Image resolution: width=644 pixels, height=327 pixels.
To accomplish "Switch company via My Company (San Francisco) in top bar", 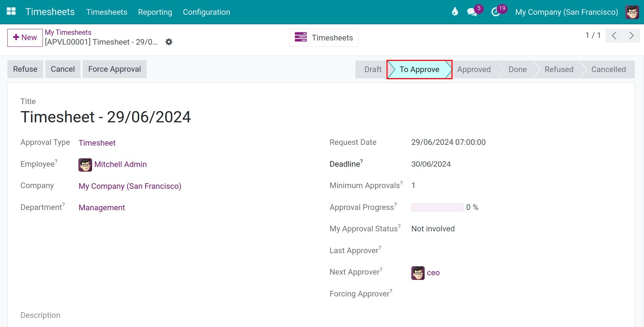I will coord(566,12).
